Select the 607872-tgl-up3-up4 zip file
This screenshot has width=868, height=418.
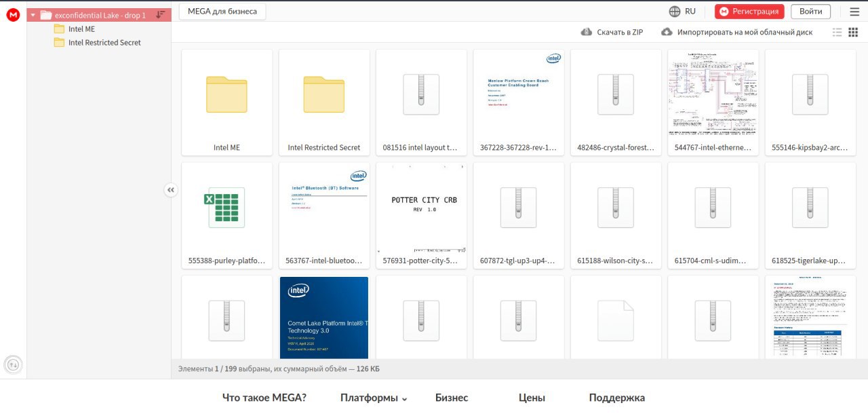(519, 216)
